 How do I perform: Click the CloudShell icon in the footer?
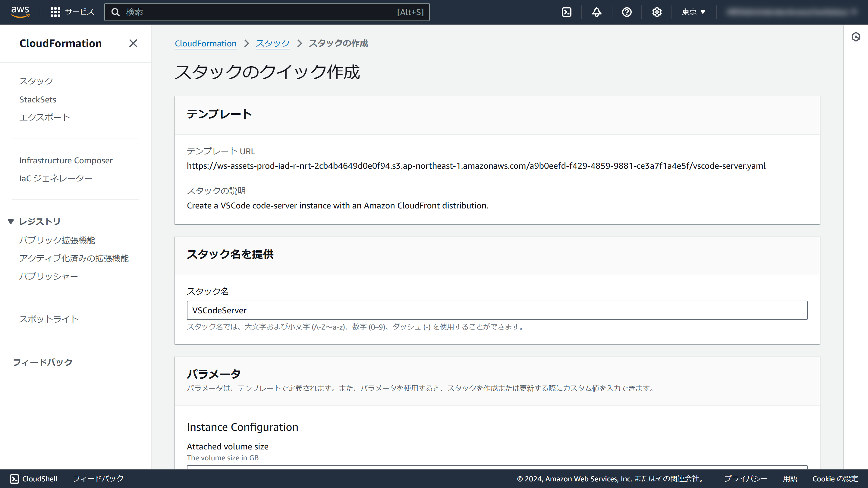pos(14,479)
